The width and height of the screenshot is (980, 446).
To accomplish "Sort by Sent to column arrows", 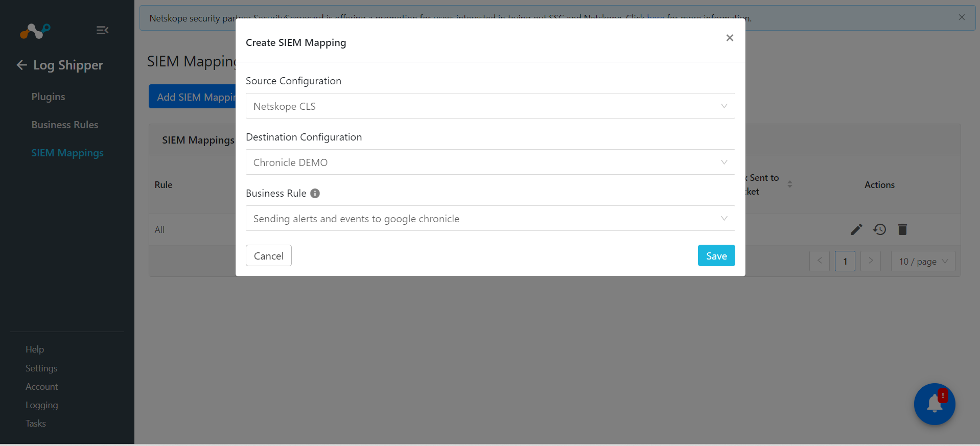I will point(790,184).
